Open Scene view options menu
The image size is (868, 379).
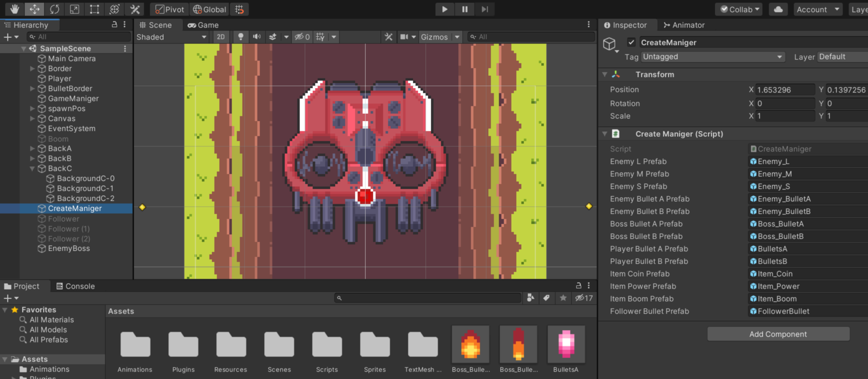tap(589, 24)
